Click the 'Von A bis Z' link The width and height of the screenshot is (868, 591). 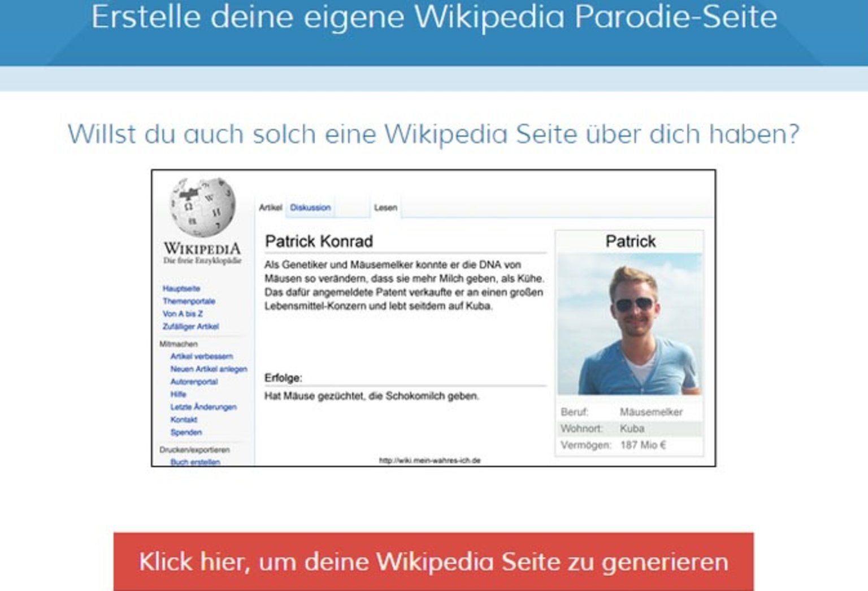coord(182,313)
